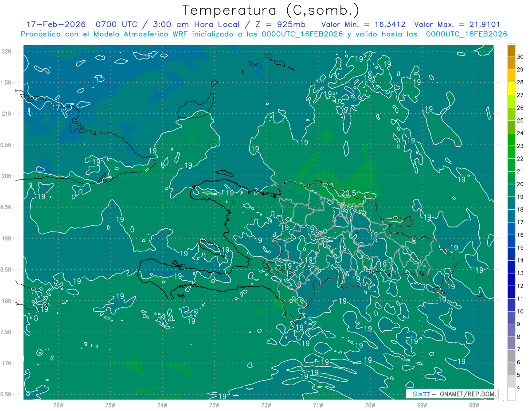
Task: Click the '74W' longitude label
Action: coord(162,405)
